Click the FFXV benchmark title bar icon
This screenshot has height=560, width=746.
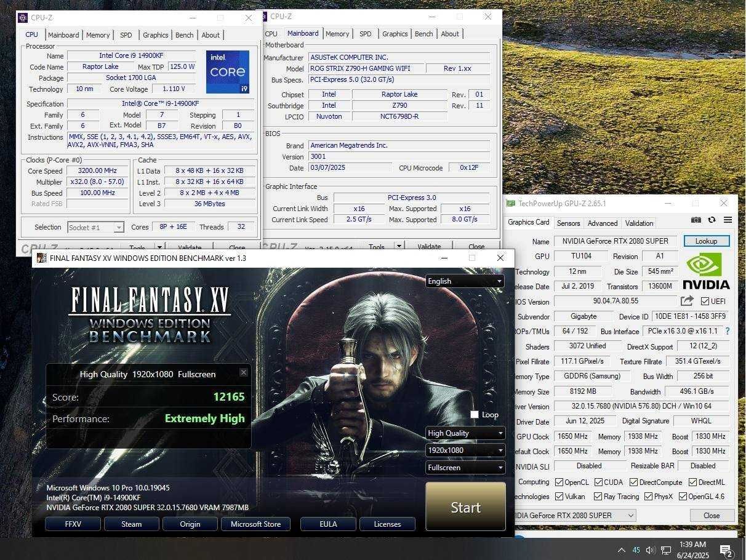(41, 258)
